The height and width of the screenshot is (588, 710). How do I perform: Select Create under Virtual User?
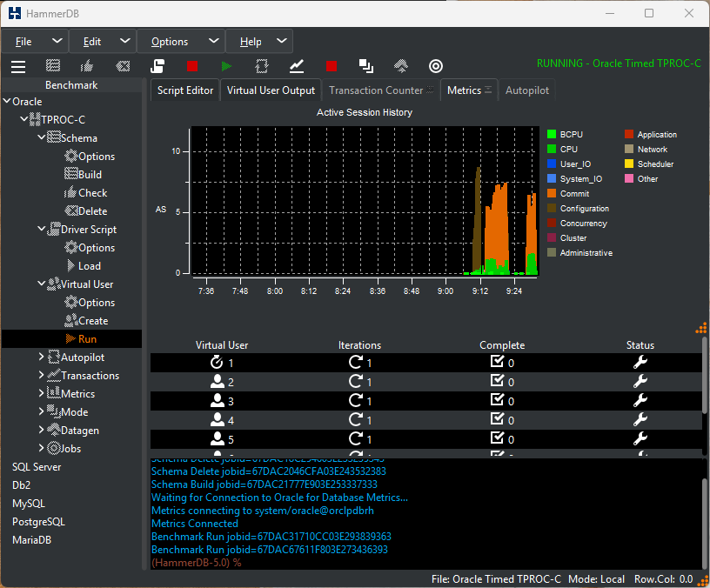(x=86, y=321)
